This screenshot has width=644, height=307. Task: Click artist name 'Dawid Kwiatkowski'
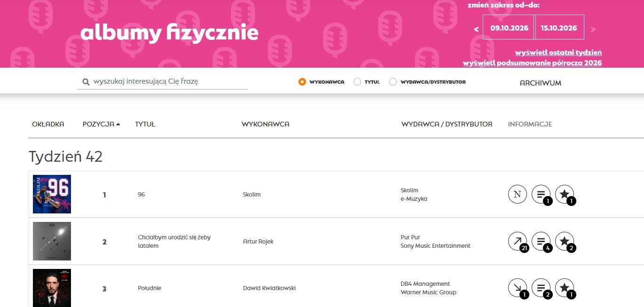coord(269,288)
